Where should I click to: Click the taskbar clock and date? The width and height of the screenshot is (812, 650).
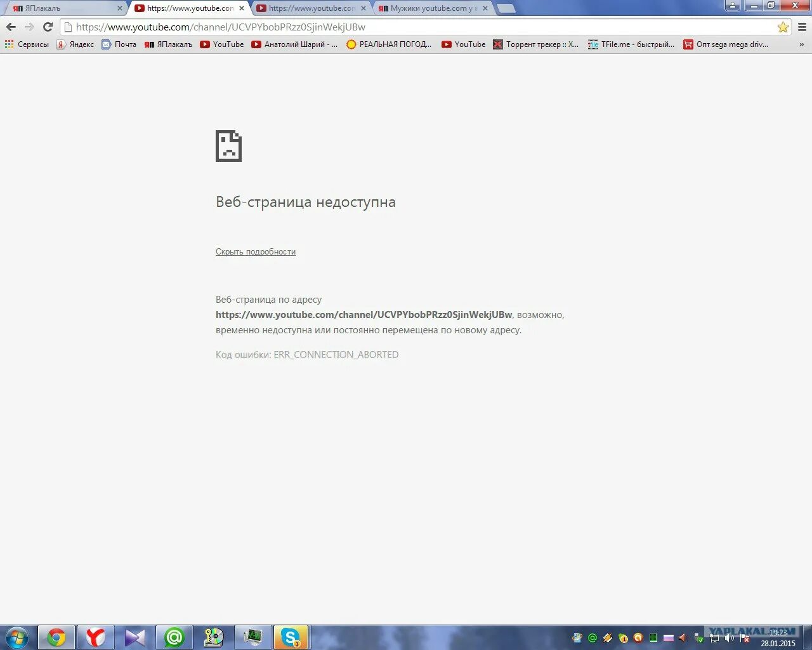778,638
